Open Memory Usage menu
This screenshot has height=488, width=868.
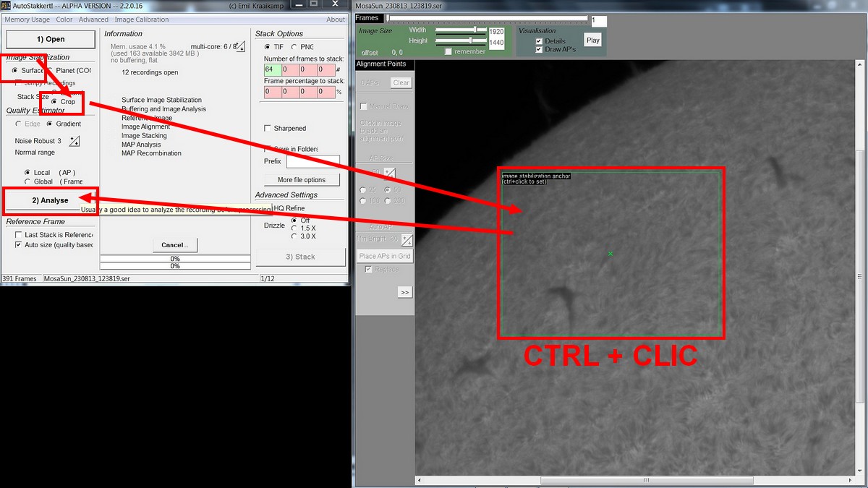click(x=27, y=20)
